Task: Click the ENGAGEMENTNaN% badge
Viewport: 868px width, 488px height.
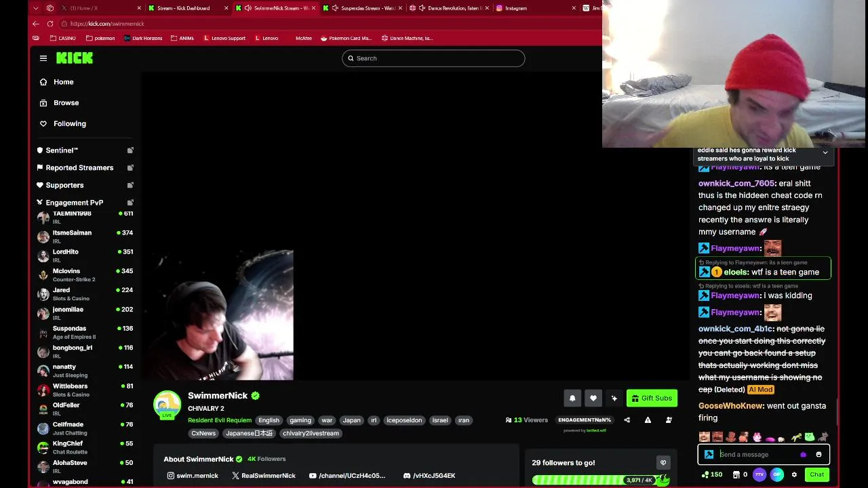Action: pos(584,420)
